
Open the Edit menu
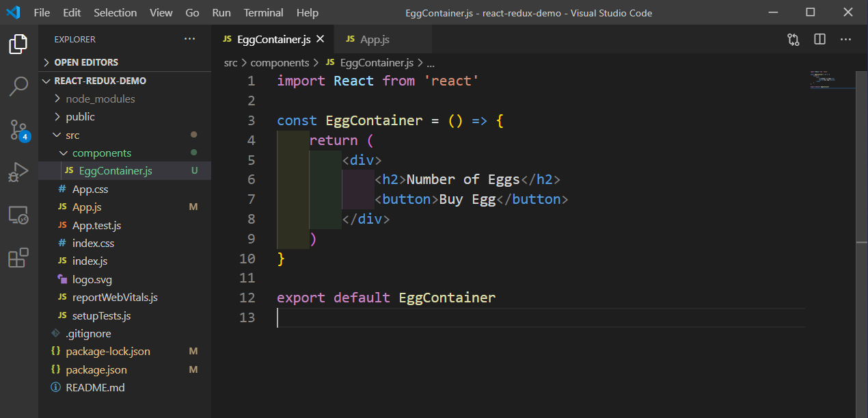pos(72,13)
